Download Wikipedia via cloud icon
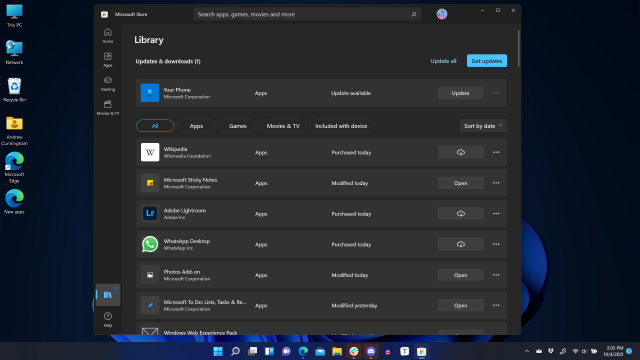The height and width of the screenshot is (360, 640). 460,152
